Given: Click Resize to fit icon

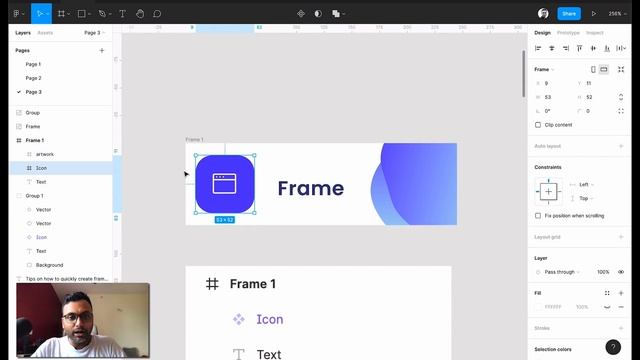Looking at the screenshot, I should coord(621,69).
